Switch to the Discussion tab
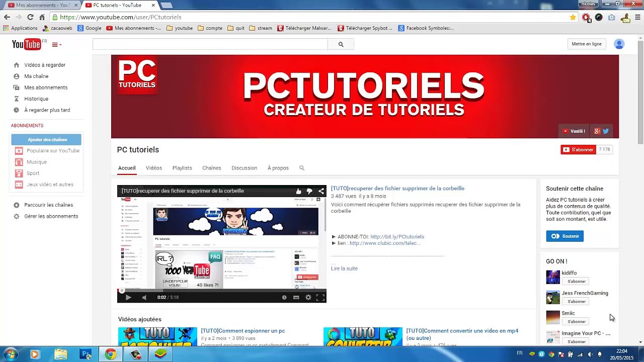Screen dimensions: 644x362 [x=245, y=168]
